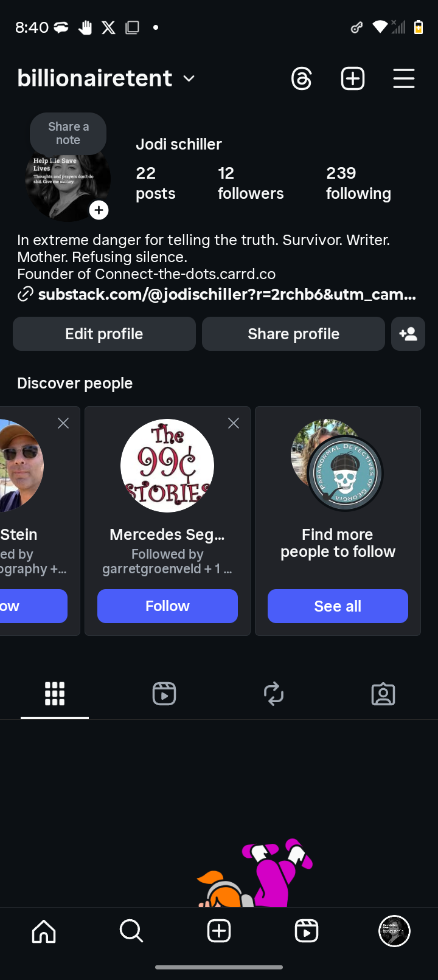Go to the Home feed

tap(44, 931)
